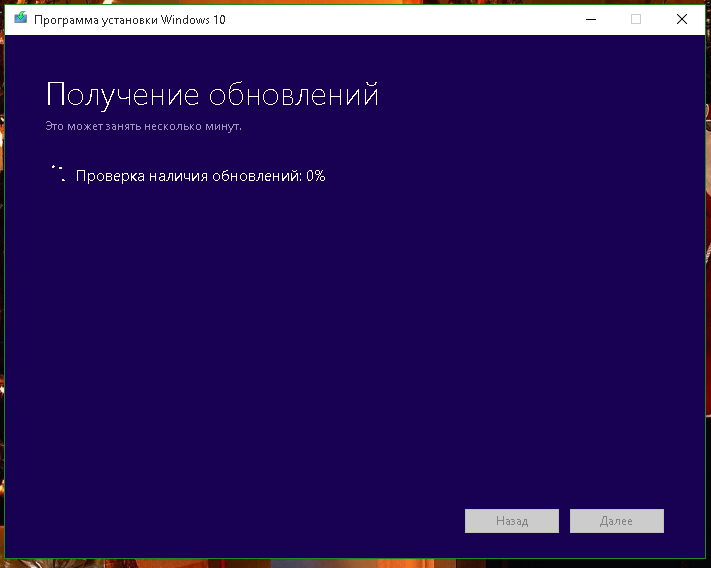This screenshot has width=711, height=568.
Task: Click the empty title bar area before minimize
Action: (x=400, y=19)
